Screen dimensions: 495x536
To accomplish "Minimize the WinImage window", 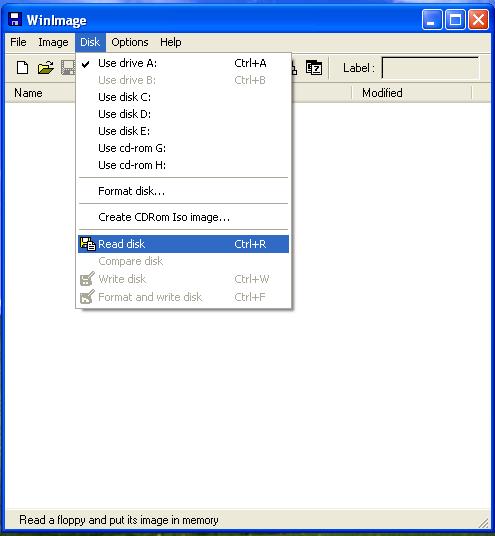I will tap(432, 20).
